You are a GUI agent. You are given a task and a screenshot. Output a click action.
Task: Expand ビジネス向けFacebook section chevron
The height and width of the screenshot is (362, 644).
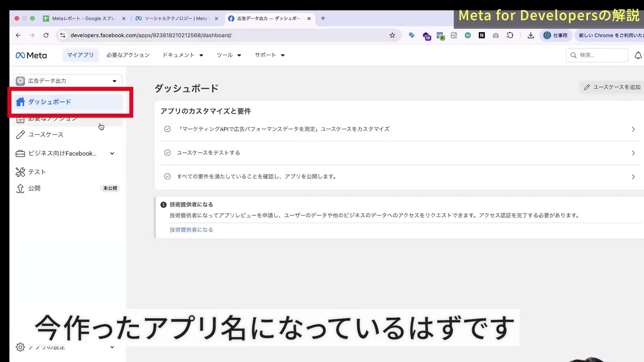112,154
